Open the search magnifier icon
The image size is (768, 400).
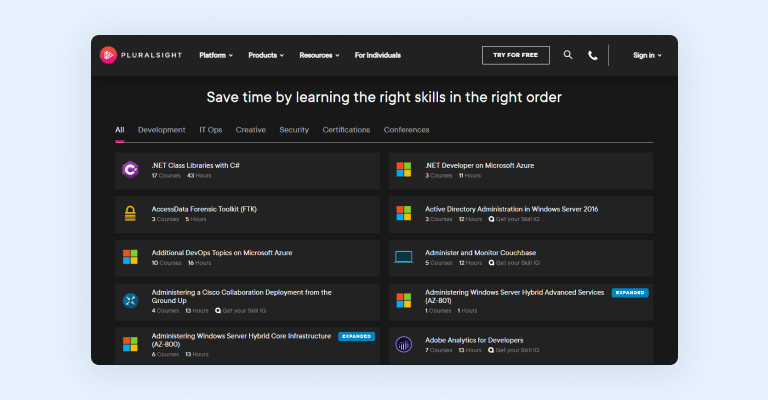[568, 55]
